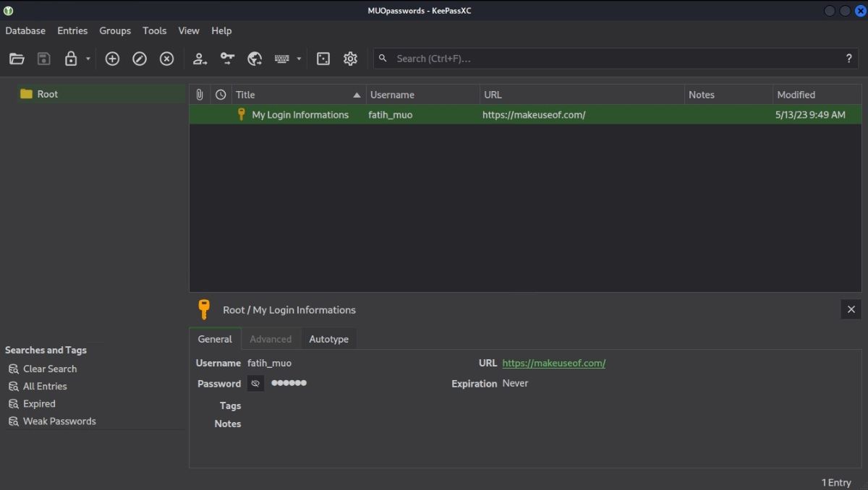Image resolution: width=868 pixels, height=490 pixels.
Task: Copy the URL to clipboard
Action: (255, 59)
